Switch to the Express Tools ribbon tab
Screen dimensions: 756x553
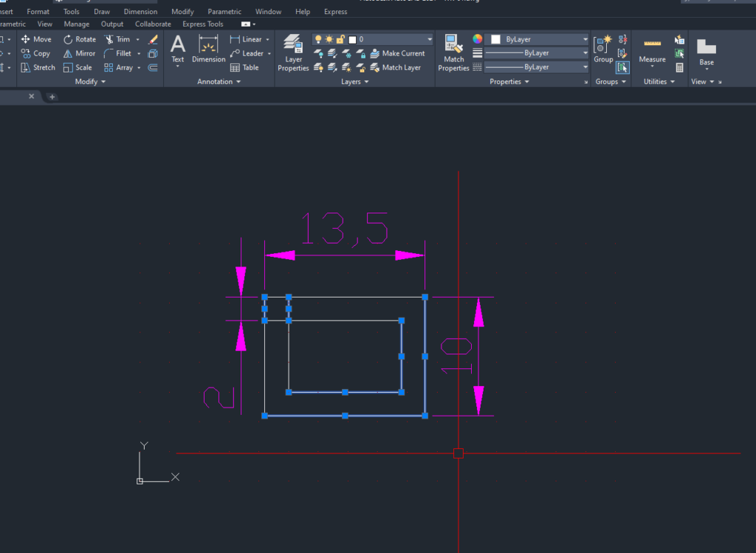[x=203, y=24]
